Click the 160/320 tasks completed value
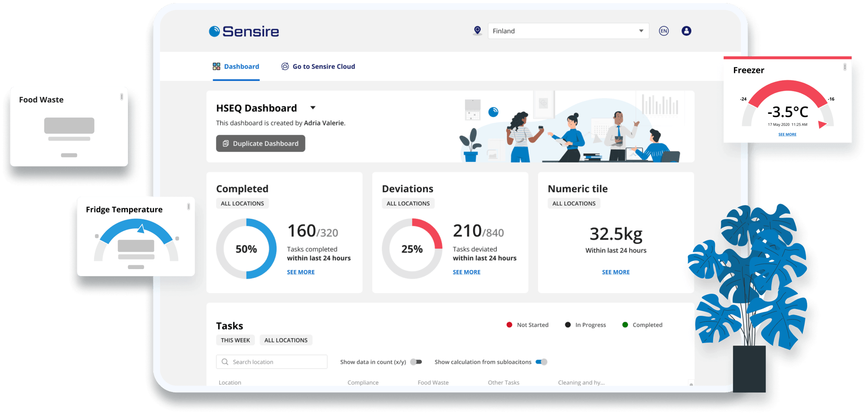The height and width of the screenshot is (415, 868). [313, 231]
